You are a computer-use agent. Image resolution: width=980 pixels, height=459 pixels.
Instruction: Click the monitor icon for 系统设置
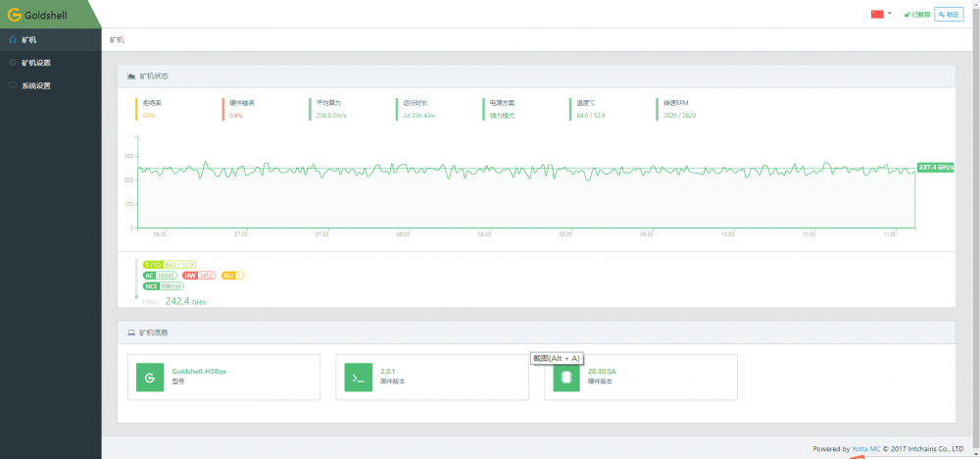coord(13,85)
